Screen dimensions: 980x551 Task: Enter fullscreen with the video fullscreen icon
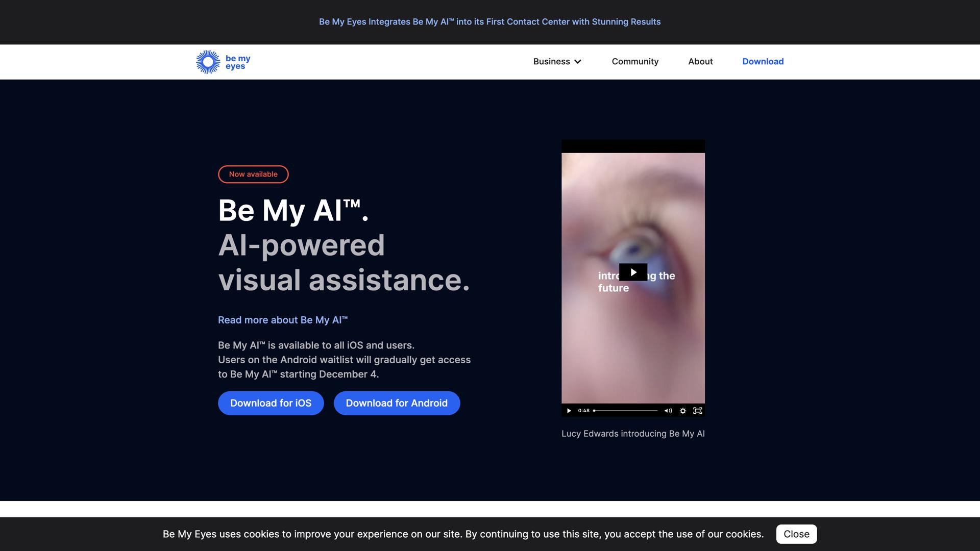click(x=698, y=411)
